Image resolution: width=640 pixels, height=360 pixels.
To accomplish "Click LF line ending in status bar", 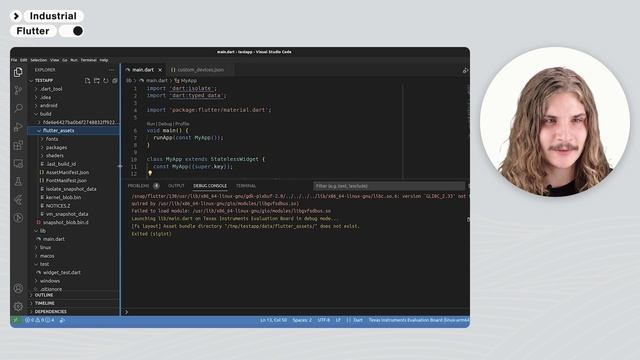I will click(338, 320).
